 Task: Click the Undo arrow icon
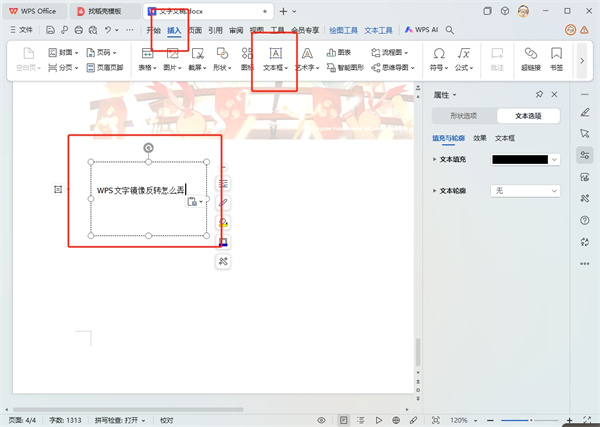(108, 30)
